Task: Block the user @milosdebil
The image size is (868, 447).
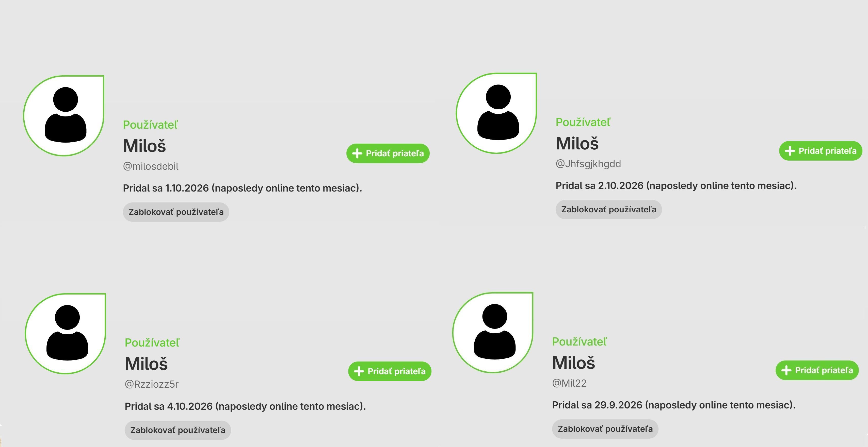Action: click(176, 212)
